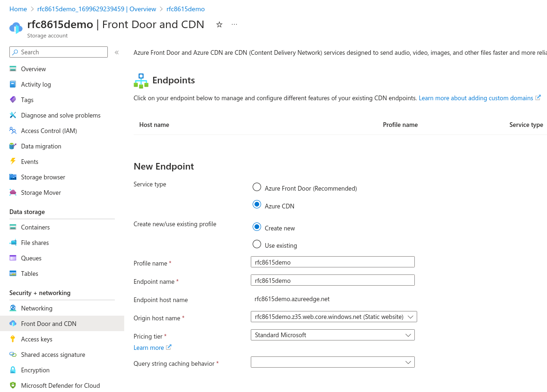This screenshot has height=392, width=547.
Task: Click the Service type column header
Action: 526,125
